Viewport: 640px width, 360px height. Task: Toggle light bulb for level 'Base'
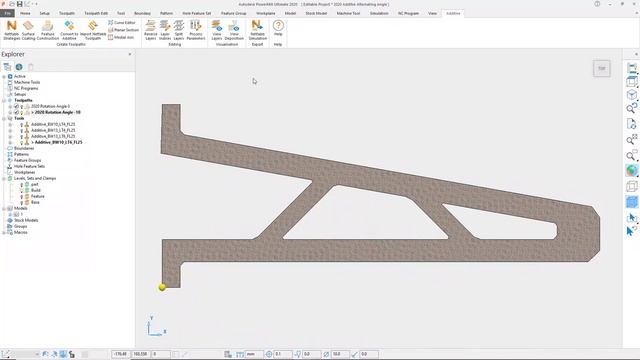22,202
